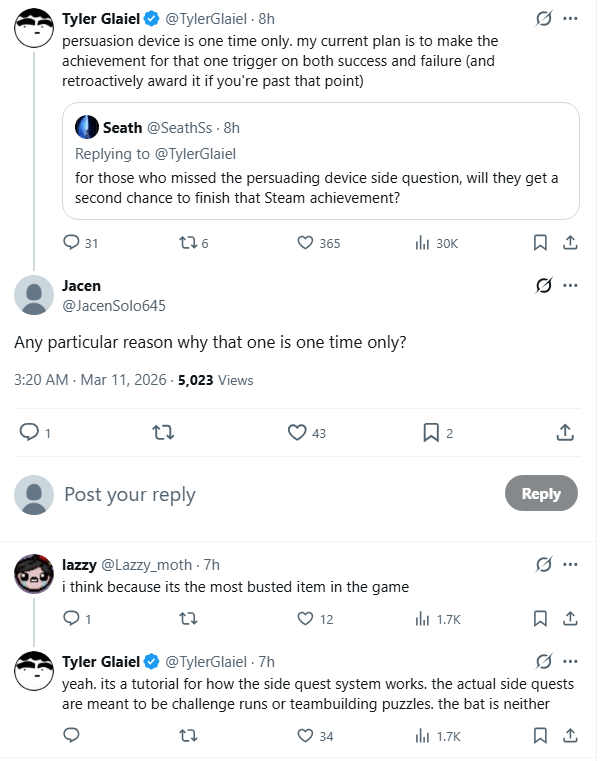Viewport: 602px width, 761px height.
Task: Bookmark Tyler Glaiel's top tweet
Action: pos(539,243)
